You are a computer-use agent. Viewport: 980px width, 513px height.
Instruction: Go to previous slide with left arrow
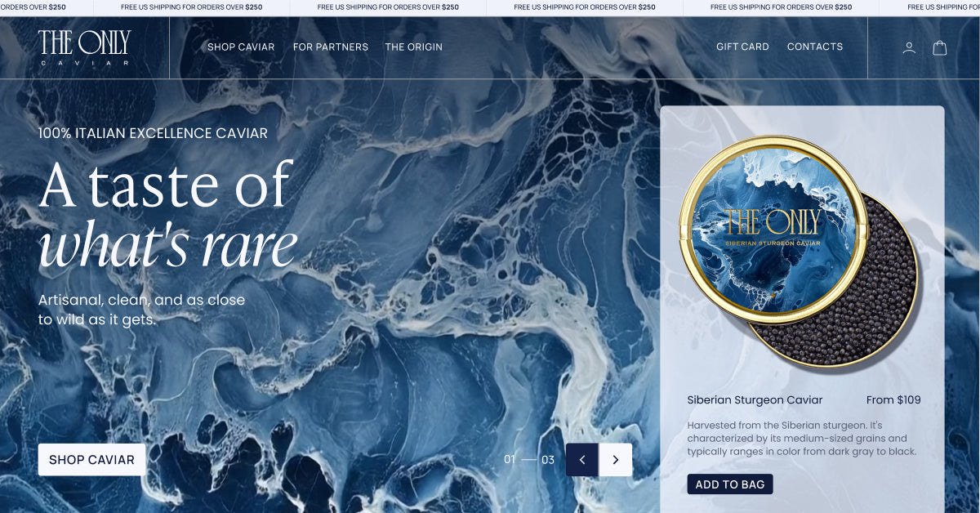point(582,460)
